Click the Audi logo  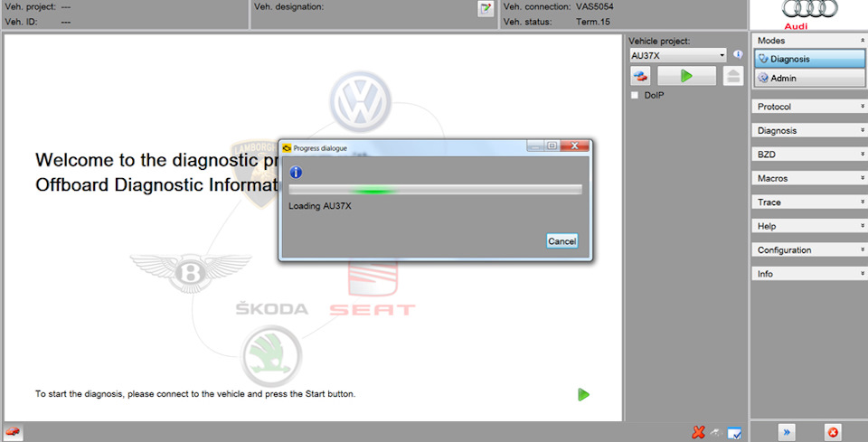[809, 14]
